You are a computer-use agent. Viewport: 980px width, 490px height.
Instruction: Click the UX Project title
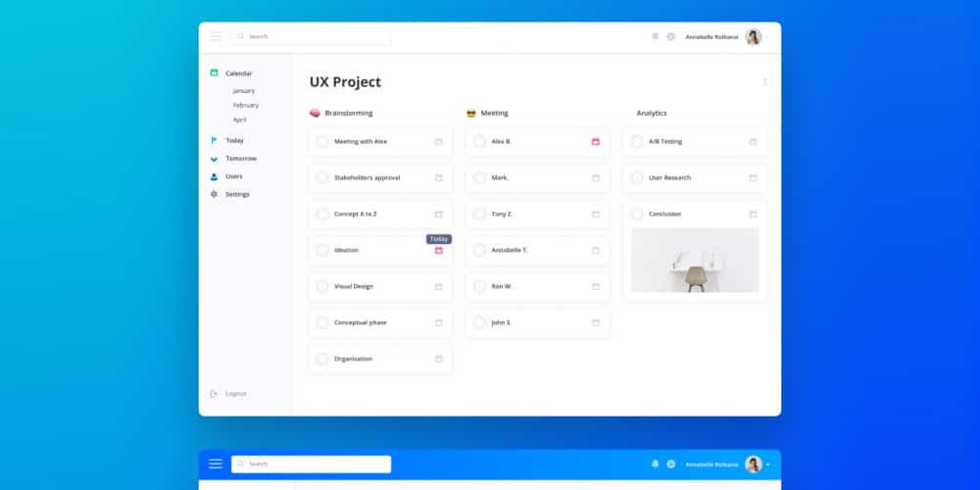tap(345, 82)
